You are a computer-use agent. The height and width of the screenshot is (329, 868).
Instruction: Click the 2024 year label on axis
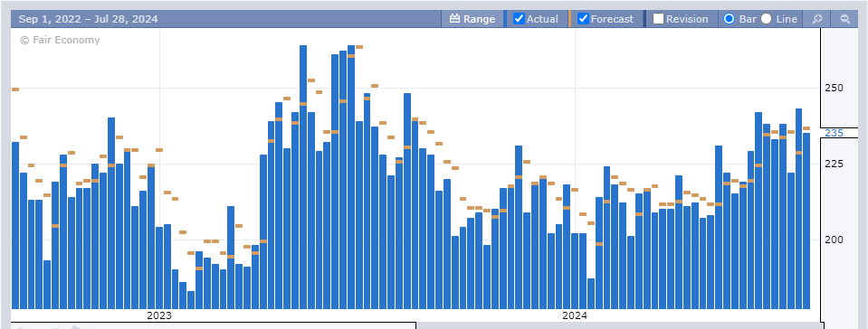click(575, 315)
